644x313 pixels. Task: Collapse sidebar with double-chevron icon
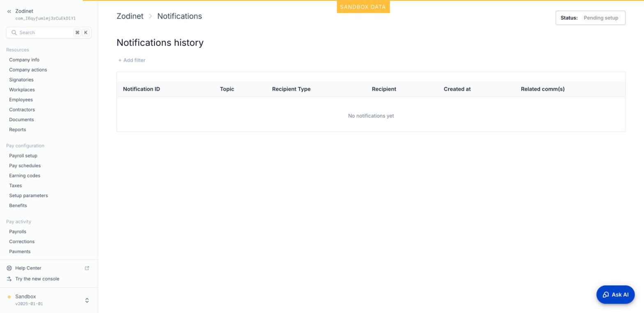9,12
